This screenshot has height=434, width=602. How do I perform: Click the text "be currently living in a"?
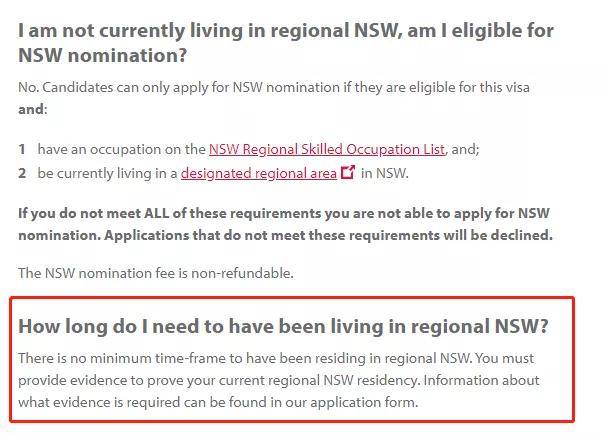[108, 173]
